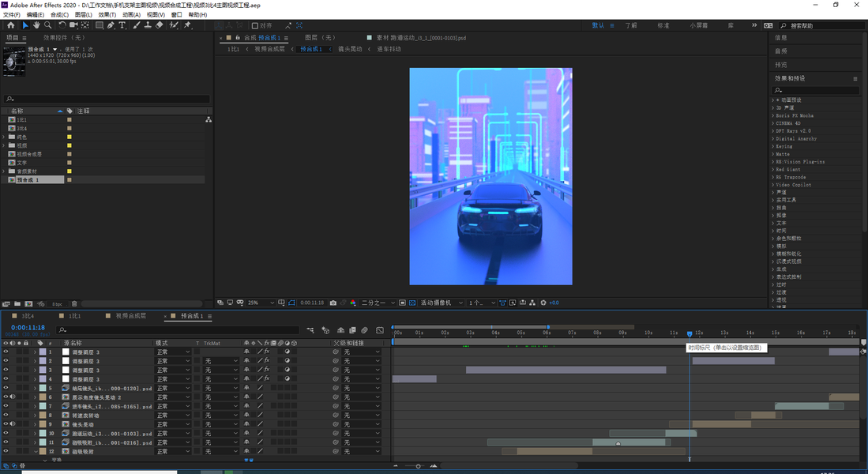Viewport: 868px width, 474px height.
Task: Open the 二分之一 resolution dropdown
Action: tap(378, 303)
